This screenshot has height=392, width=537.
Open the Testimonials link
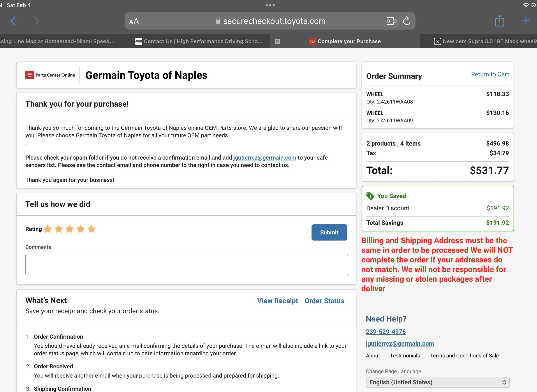pyautogui.click(x=405, y=355)
